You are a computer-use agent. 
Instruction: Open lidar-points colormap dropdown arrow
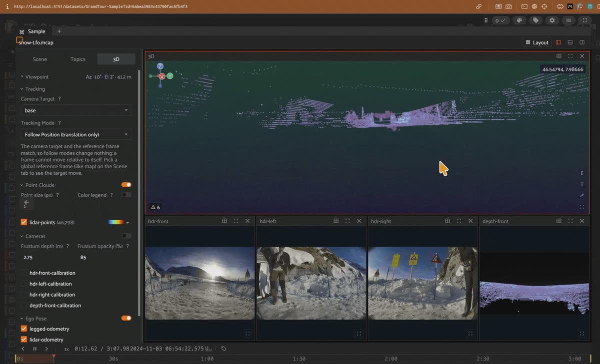[x=127, y=223]
